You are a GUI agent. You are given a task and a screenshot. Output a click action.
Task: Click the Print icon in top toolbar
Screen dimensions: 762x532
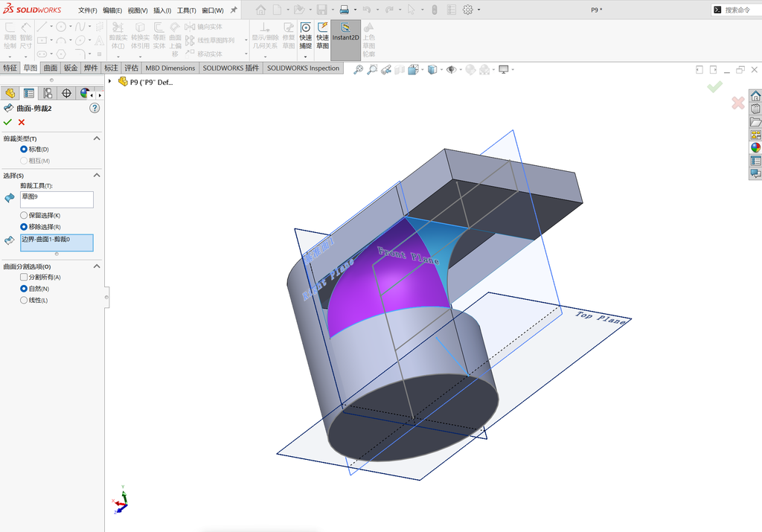tap(344, 10)
